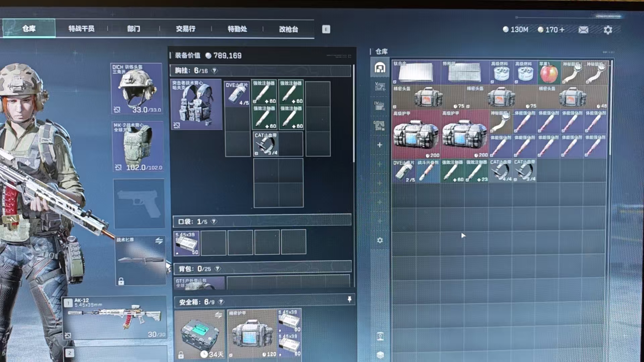Open storage sidebar gear settings icon
This screenshot has height=362, width=644.
pos(380,240)
